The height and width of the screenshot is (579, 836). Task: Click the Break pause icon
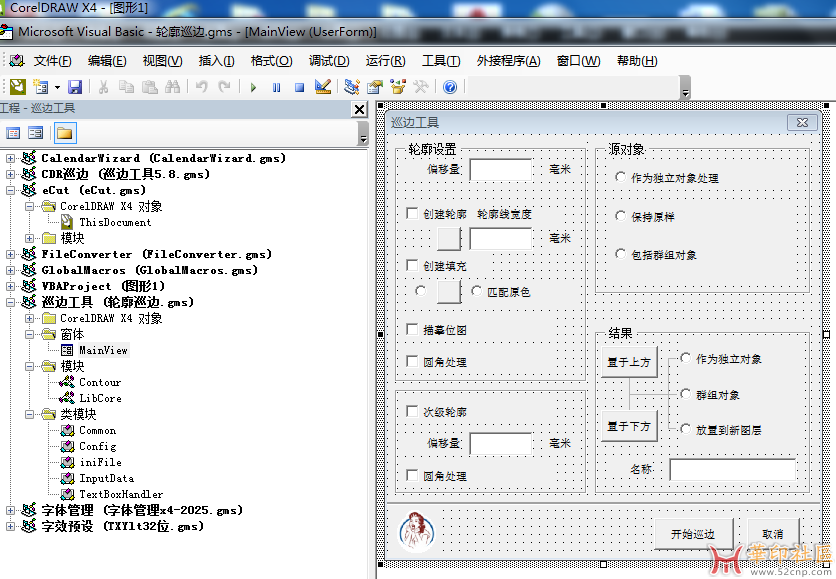276,87
